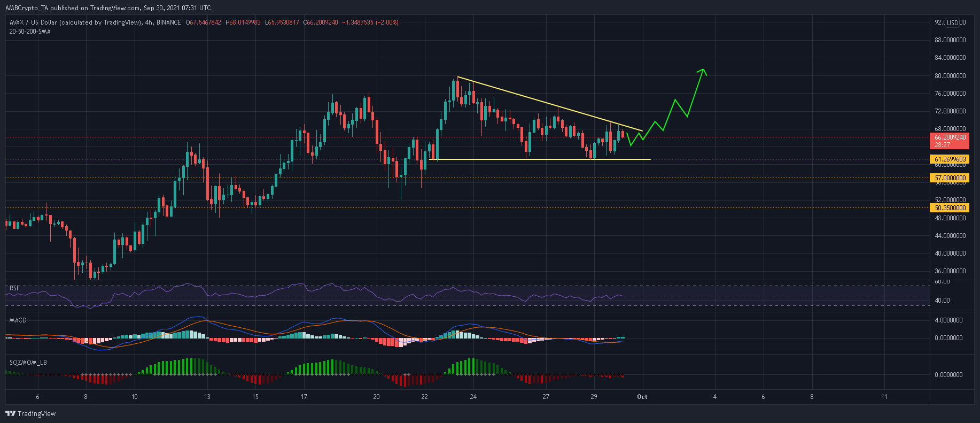Select the descending yellow trendline on chart
980x423 pixels.
click(550, 104)
